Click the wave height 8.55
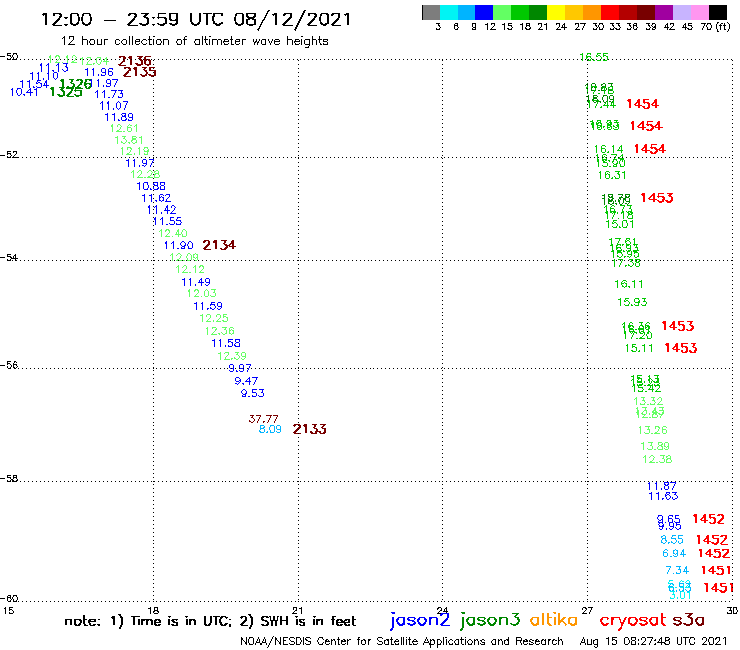 672,540
